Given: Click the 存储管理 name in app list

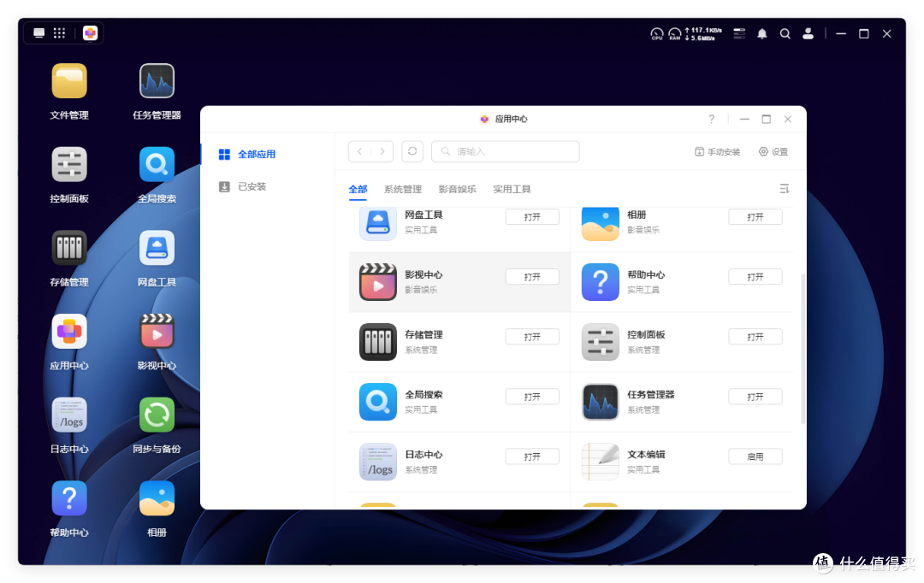Looking at the screenshot, I should [423, 334].
